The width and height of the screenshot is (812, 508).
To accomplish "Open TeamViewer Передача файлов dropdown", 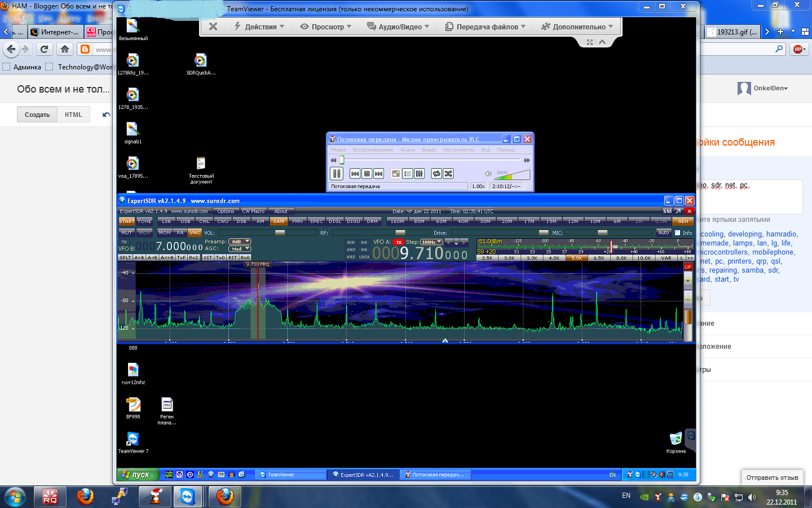I will [x=486, y=27].
